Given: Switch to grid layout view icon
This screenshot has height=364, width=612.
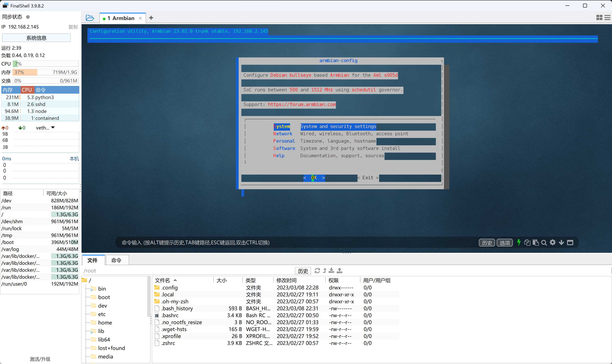Looking at the screenshot, I should 599,18.
